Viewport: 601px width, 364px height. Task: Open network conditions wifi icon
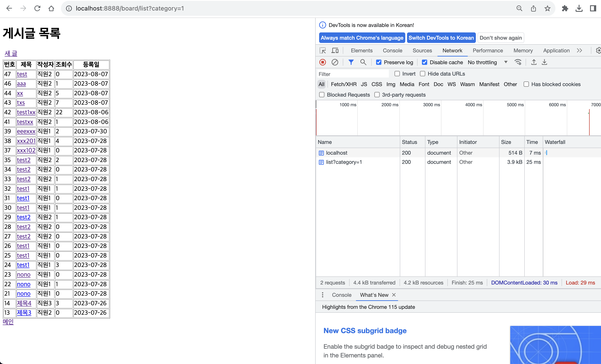click(x=517, y=62)
